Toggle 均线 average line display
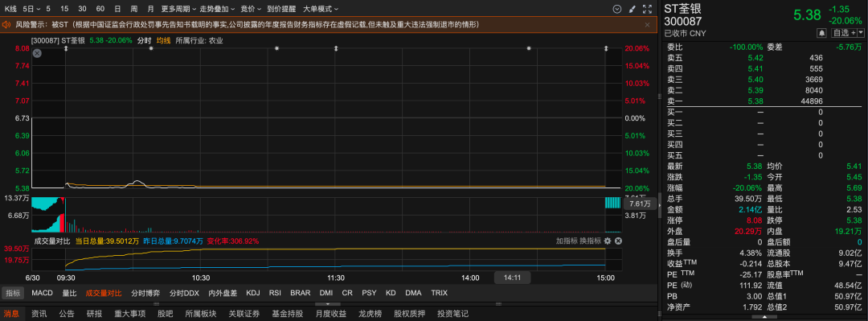This screenshot has height=321, width=868. tap(162, 40)
